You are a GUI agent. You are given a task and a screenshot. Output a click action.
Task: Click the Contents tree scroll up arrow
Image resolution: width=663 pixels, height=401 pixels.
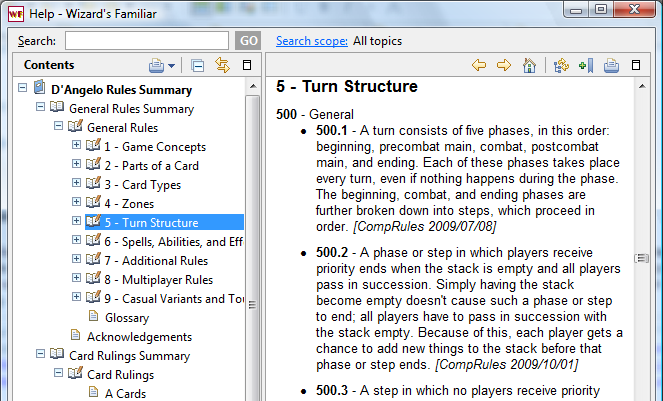(253, 87)
